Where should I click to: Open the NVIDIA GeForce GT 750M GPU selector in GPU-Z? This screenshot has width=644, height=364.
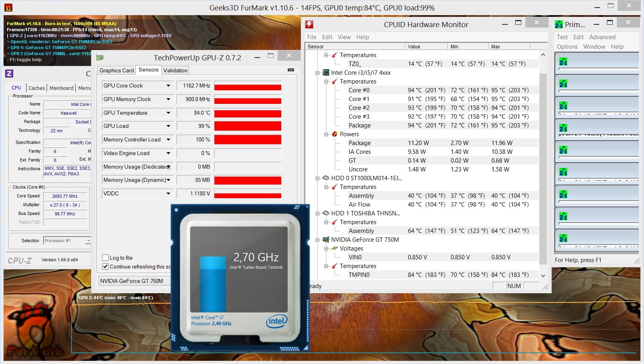point(135,281)
